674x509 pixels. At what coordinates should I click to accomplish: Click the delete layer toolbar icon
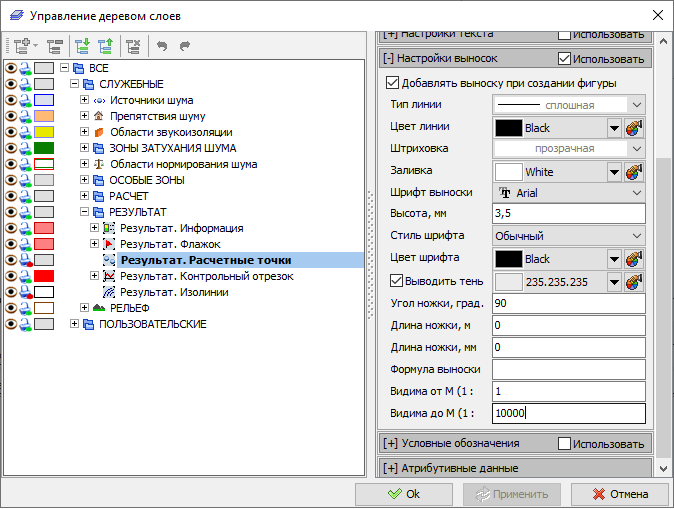pos(133,46)
